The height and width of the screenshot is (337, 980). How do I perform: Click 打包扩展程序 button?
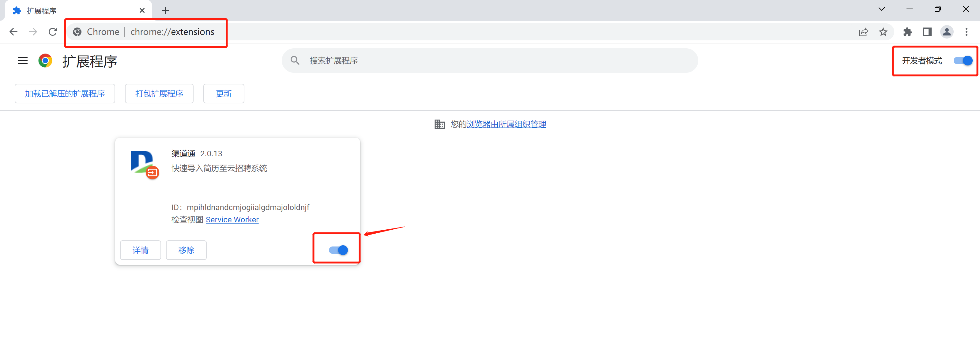[159, 94]
